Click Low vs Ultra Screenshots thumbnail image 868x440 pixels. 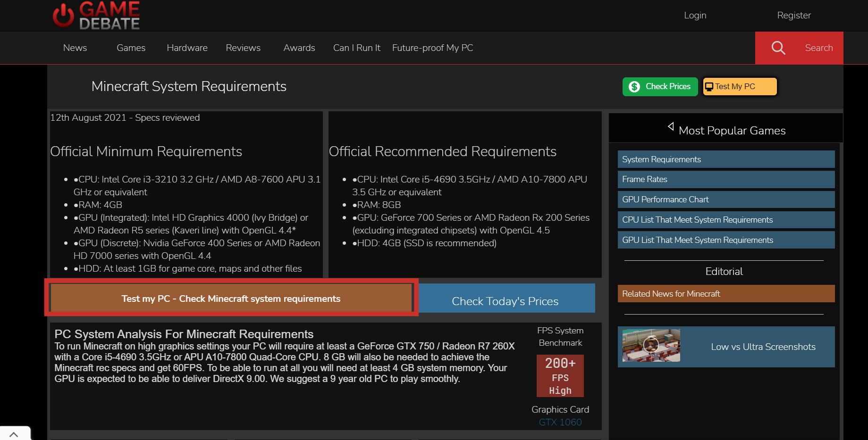pyautogui.click(x=651, y=346)
